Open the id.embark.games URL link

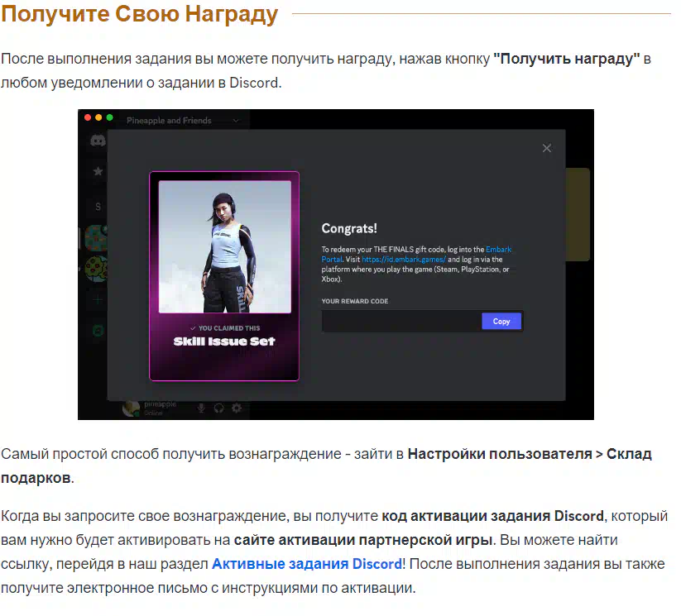tap(404, 260)
